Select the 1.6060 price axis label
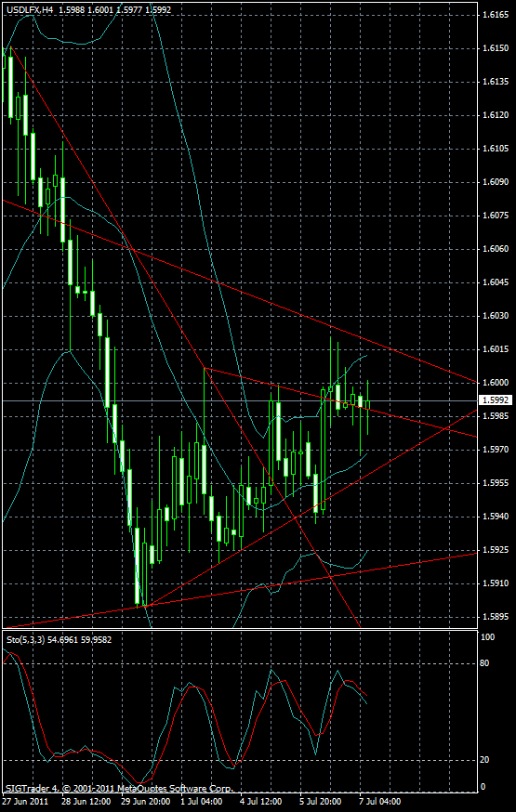Image resolution: width=516 pixels, height=812 pixels. click(495, 249)
